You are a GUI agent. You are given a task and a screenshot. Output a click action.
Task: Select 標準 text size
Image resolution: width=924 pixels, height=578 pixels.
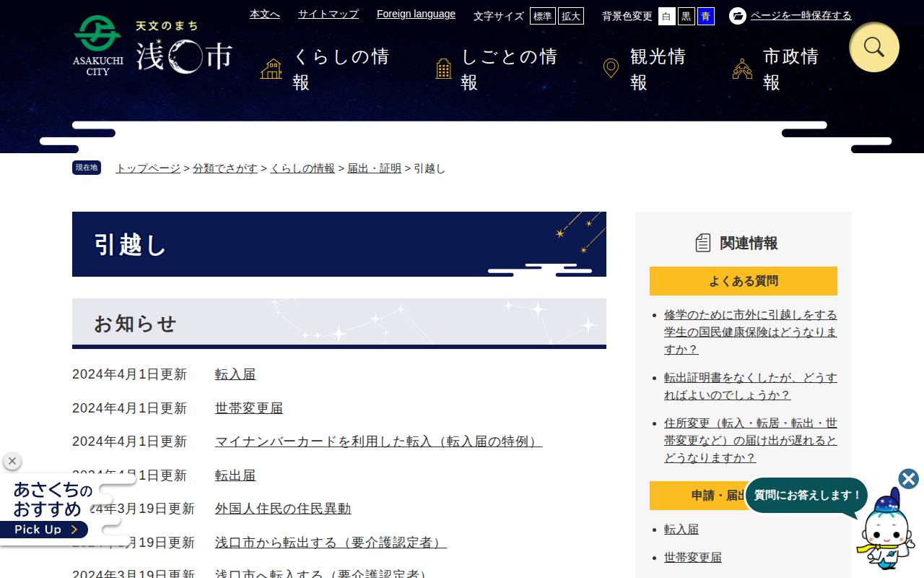click(x=542, y=16)
